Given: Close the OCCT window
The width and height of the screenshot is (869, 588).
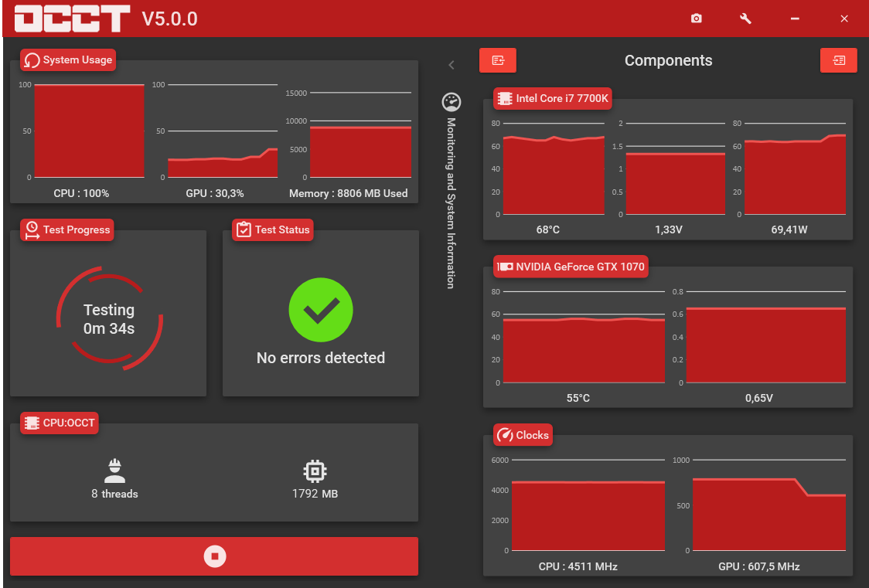Looking at the screenshot, I should pos(844,19).
